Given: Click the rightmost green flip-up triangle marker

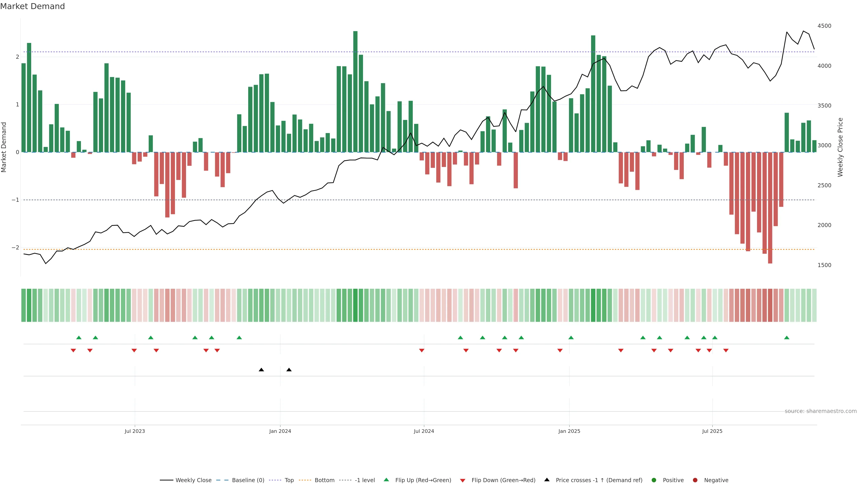Looking at the screenshot, I should coord(786,338).
